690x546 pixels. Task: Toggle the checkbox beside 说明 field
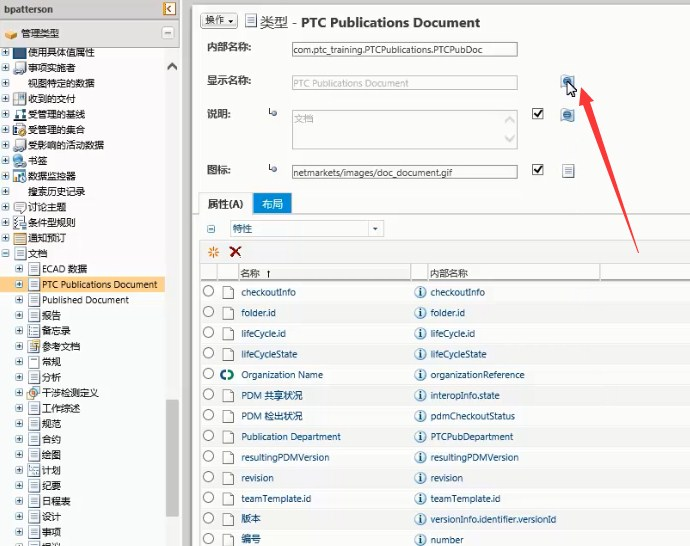pyautogui.click(x=538, y=114)
